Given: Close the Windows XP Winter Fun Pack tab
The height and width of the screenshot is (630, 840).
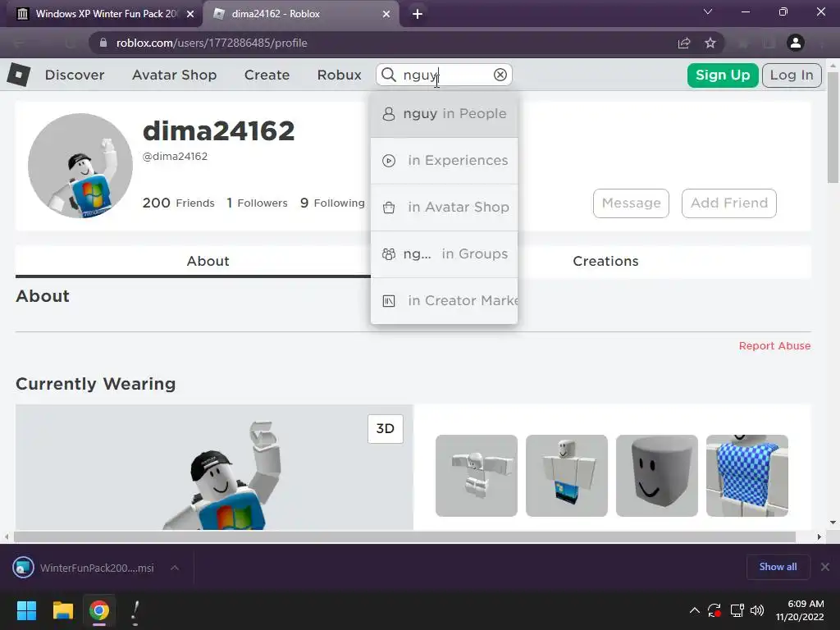Looking at the screenshot, I should click(189, 14).
